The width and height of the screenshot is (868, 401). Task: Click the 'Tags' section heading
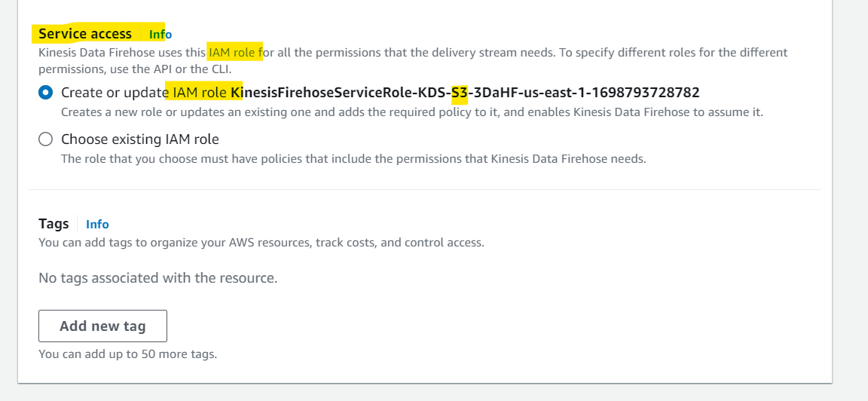click(x=53, y=224)
